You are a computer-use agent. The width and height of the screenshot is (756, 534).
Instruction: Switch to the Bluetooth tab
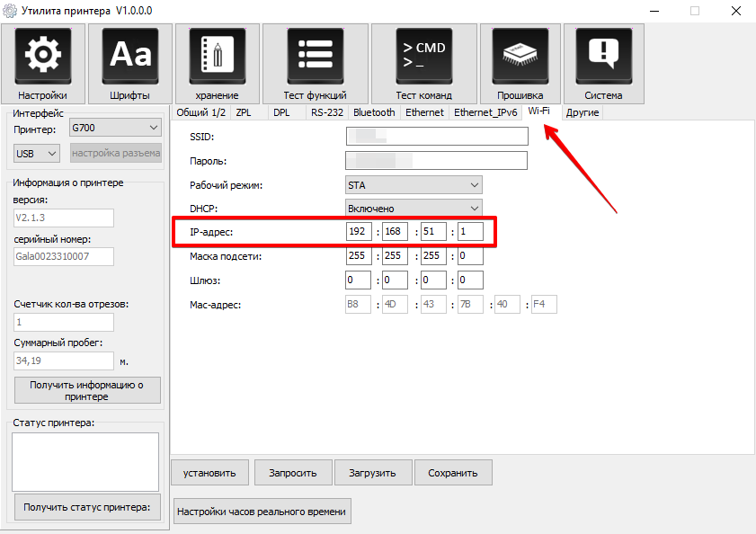[374, 112]
